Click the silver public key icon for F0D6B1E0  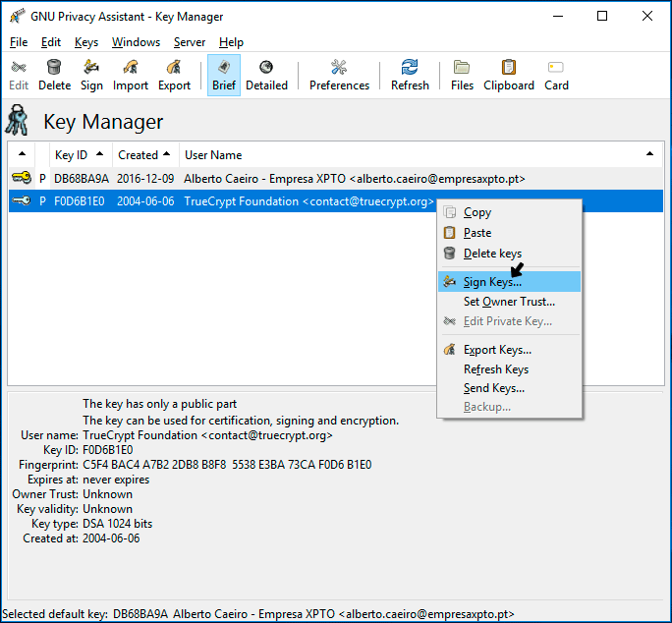[22, 200]
